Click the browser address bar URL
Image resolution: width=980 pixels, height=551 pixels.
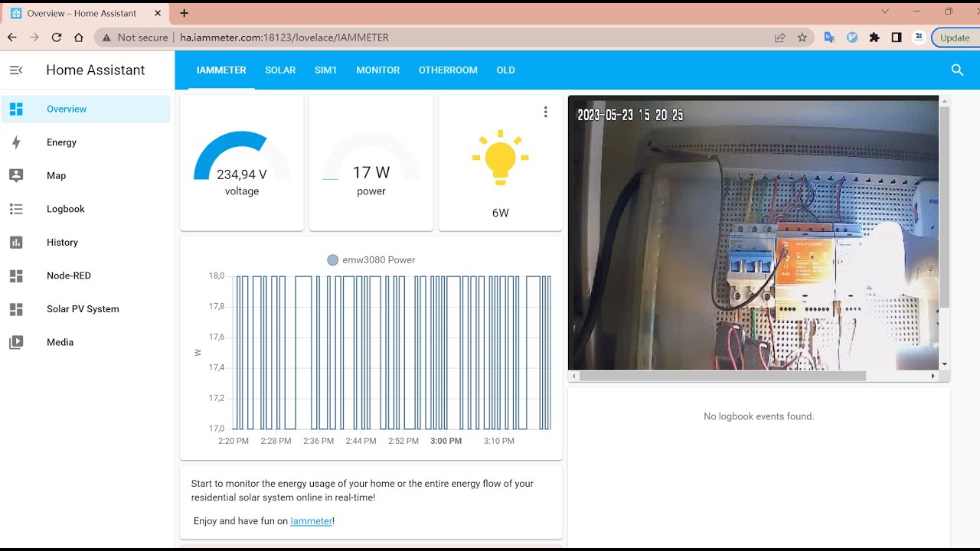tap(284, 37)
